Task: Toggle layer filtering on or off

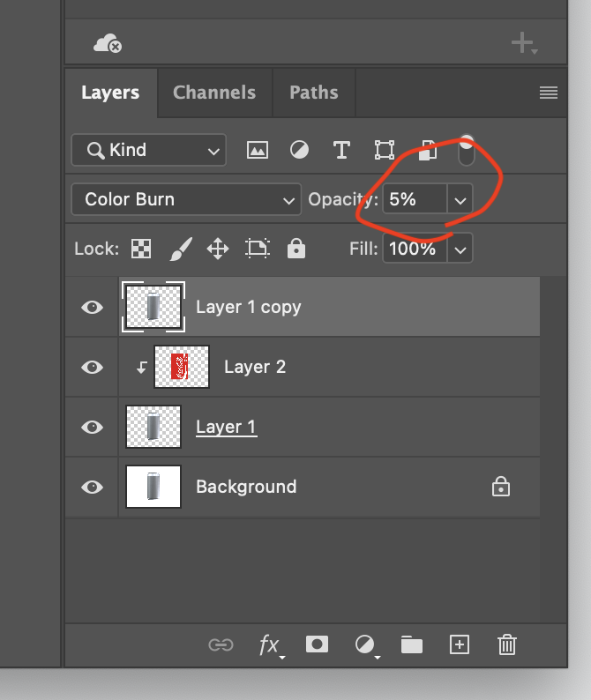Action: [x=467, y=150]
